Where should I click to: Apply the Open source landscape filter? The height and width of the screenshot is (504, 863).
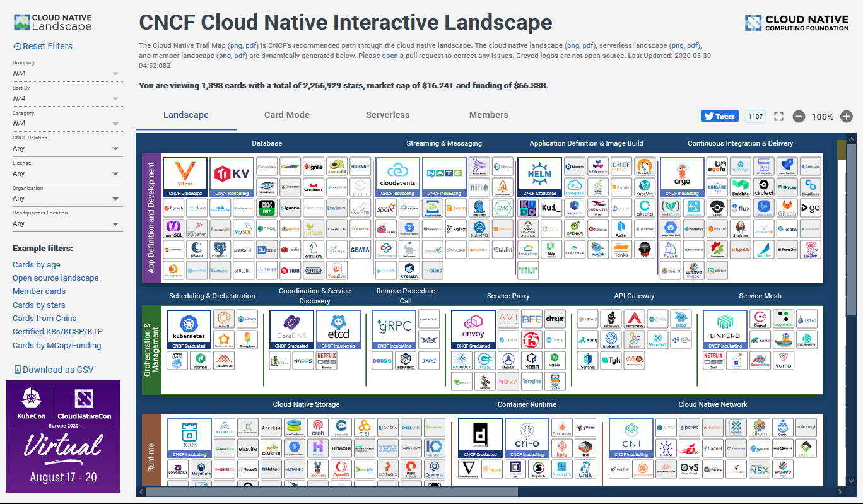click(56, 278)
